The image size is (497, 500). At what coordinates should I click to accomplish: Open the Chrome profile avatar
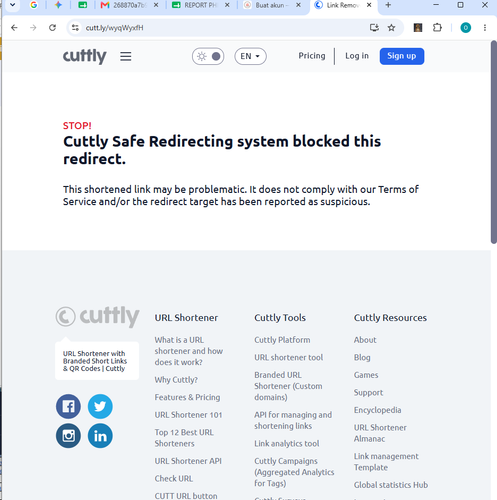[x=466, y=28]
